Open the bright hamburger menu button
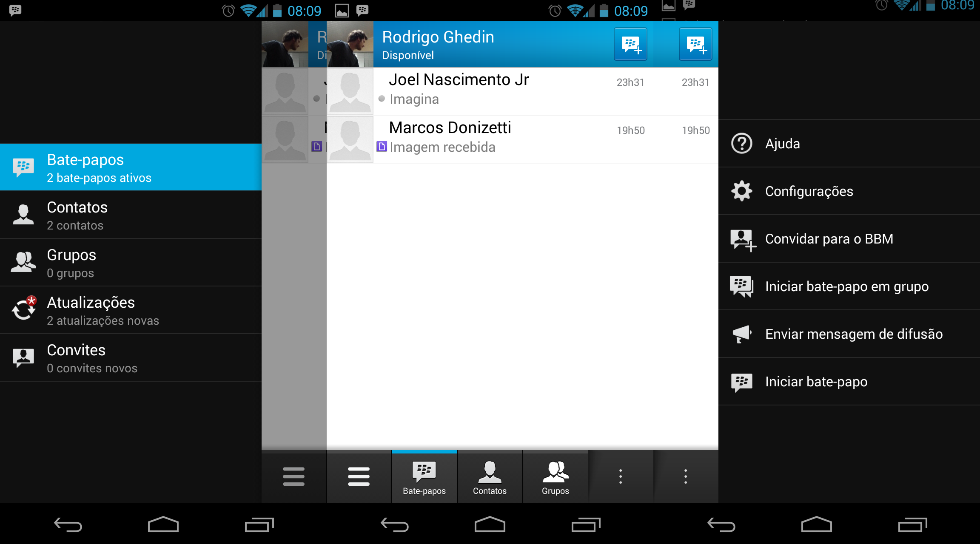The height and width of the screenshot is (544, 980). click(359, 476)
